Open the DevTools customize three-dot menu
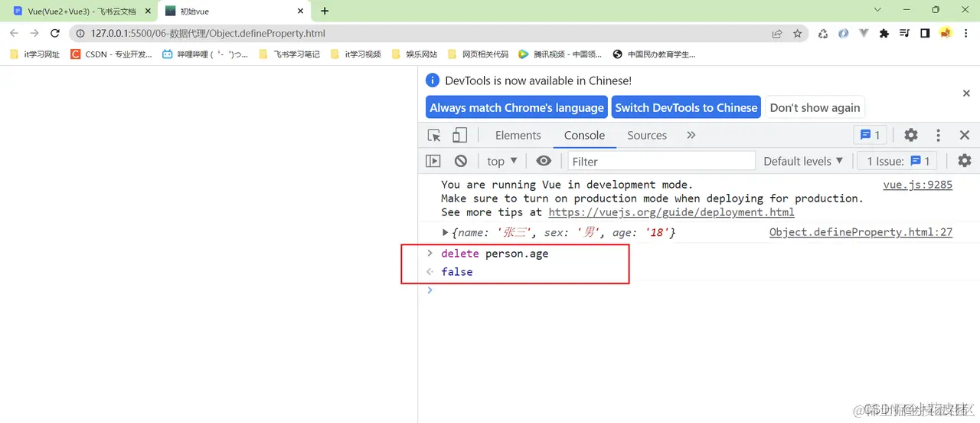980x423 pixels. (x=938, y=135)
